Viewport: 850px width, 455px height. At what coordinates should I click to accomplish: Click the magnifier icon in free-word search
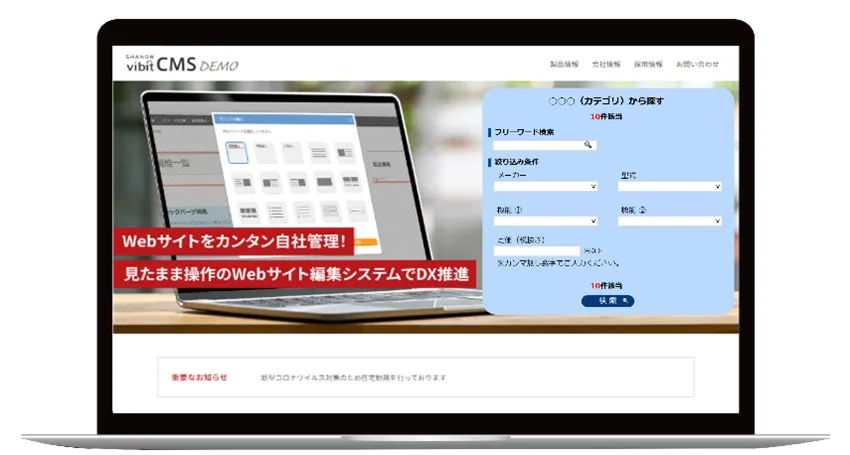pos(589,145)
